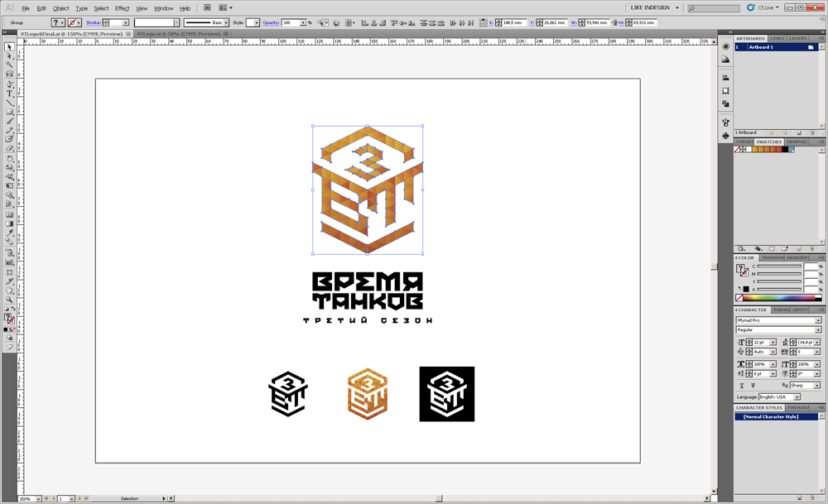This screenshot has height=504, width=828.
Task: Open the Stroke weight dropdown
Action: tap(126, 22)
